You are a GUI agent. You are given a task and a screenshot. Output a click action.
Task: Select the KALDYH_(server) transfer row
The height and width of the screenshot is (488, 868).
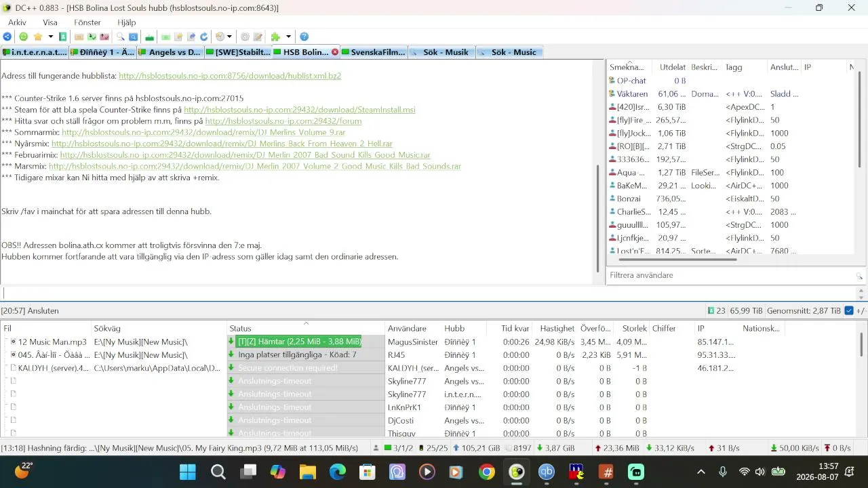tap(434, 368)
